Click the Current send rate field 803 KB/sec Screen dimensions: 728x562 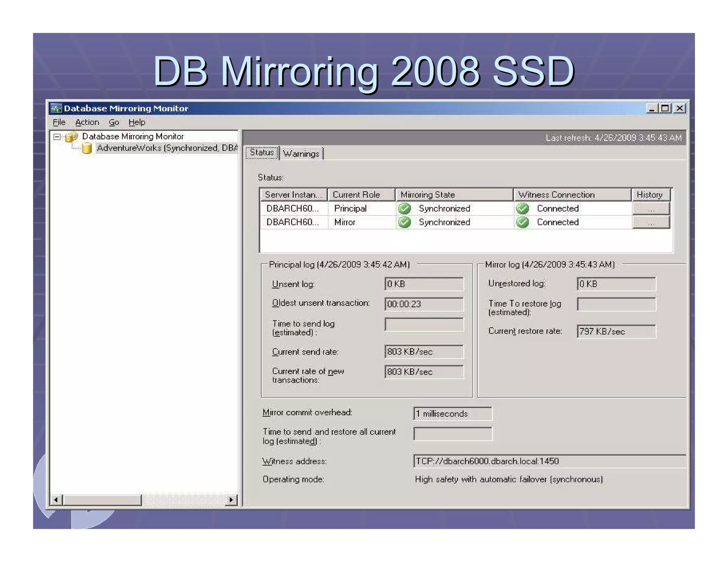click(424, 352)
